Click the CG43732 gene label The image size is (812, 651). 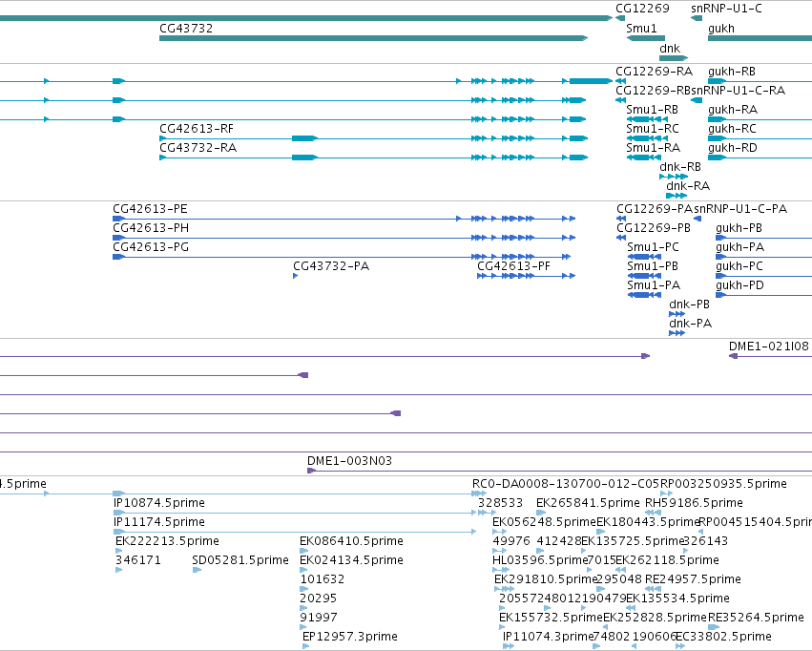tap(186, 28)
